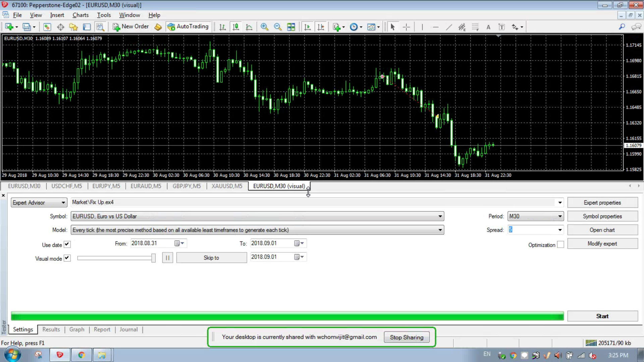Expand the Period M30 dropdown
Viewport: 644px width, 362px height.
pos(560,217)
